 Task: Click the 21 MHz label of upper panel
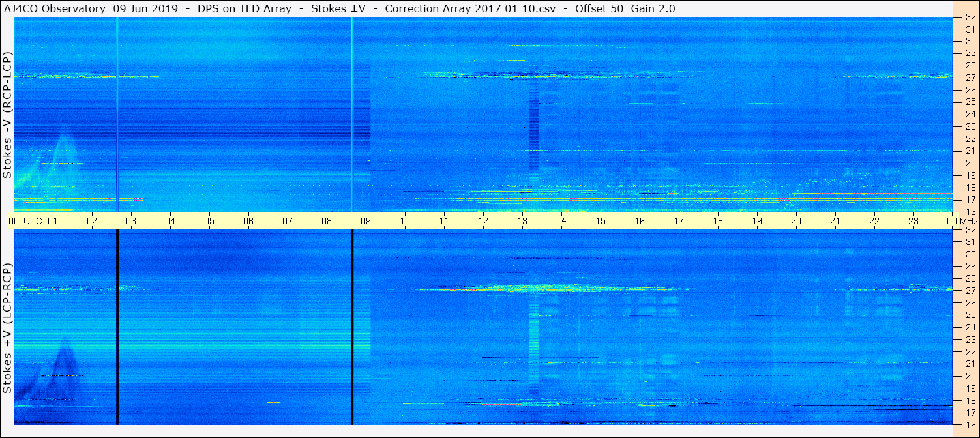(970, 151)
